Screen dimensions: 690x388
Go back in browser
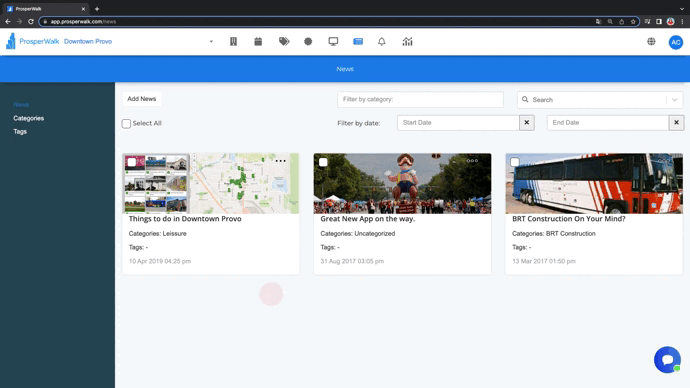pyautogui.click(x=8, y=21)
